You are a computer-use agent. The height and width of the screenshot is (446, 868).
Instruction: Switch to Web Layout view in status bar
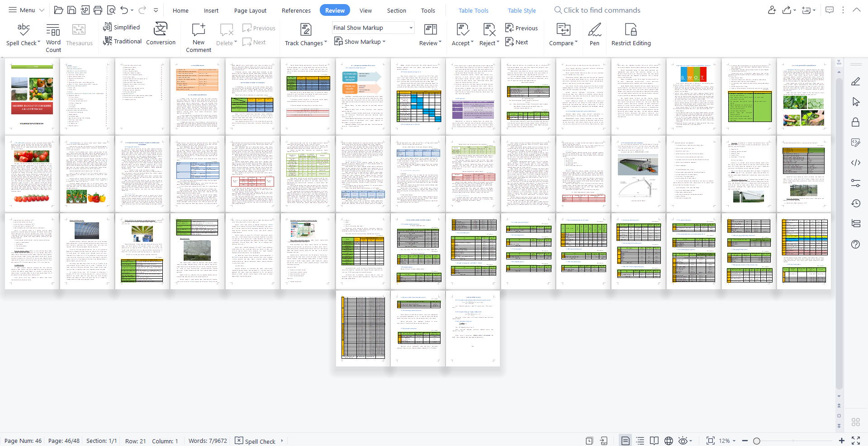tap(669, 441)
